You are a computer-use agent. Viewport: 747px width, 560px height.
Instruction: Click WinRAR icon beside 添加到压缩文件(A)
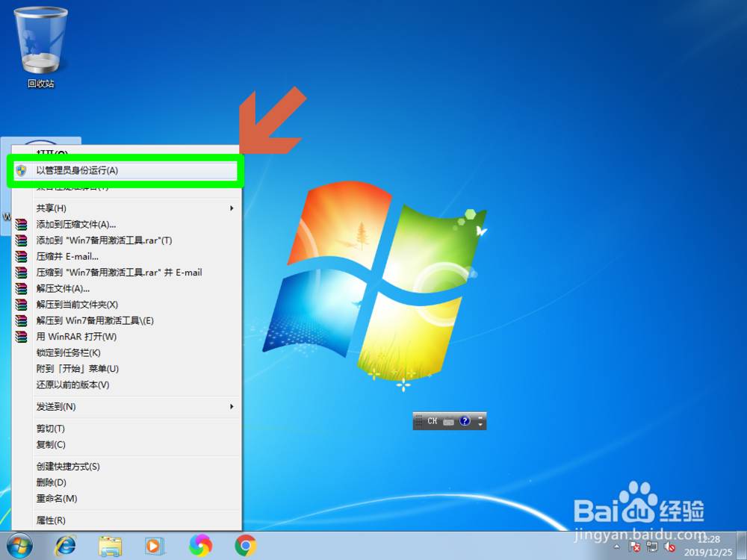21,224
